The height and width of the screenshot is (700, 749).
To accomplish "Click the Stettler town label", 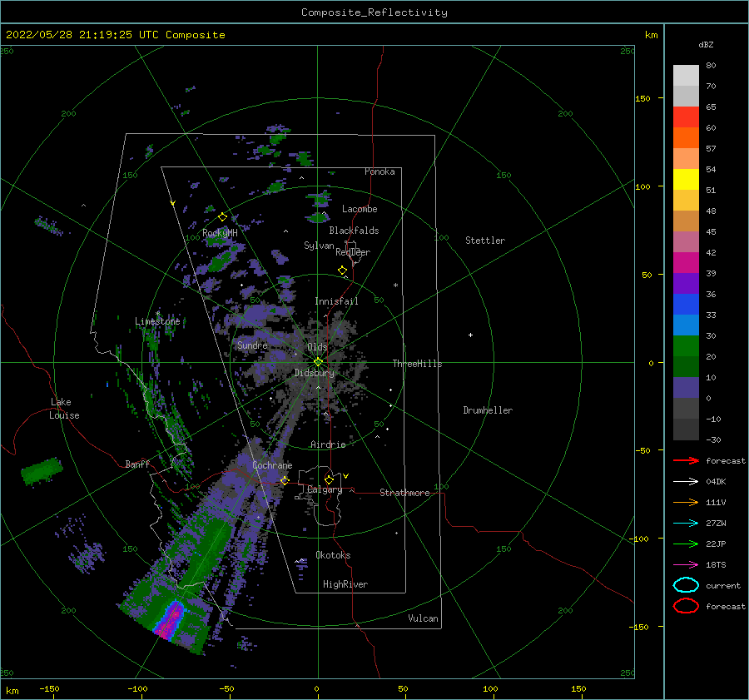I will [x=485, y=241].
